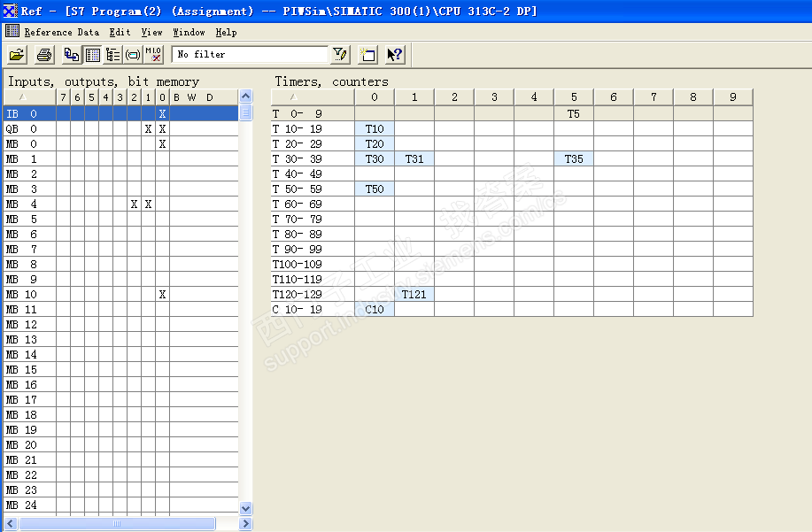Click the up arrow of the inputs list scrollbar
Viewport: 812px width, 532px height.
coord(246,96)
